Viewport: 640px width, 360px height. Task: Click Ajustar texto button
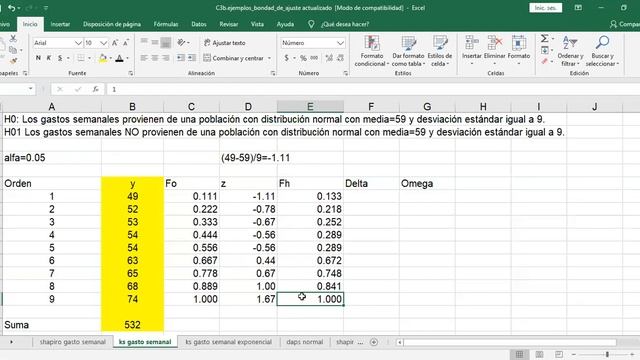tap(224, 42)
